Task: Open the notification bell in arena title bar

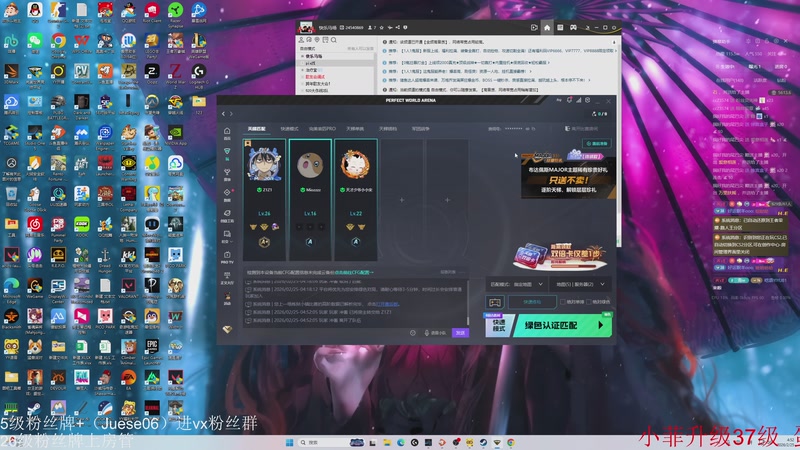Action: tap(569, 100)
